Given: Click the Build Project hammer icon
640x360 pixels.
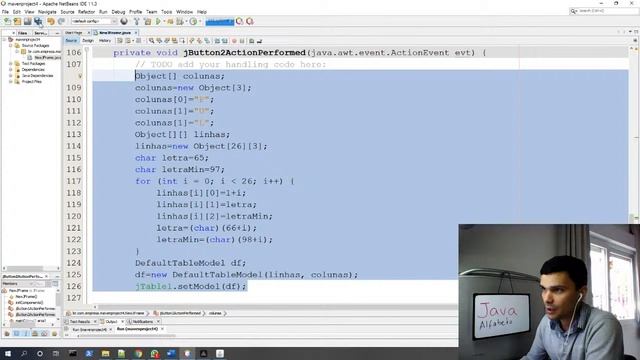Looking at the screenshot, I should tap(137, 21).
